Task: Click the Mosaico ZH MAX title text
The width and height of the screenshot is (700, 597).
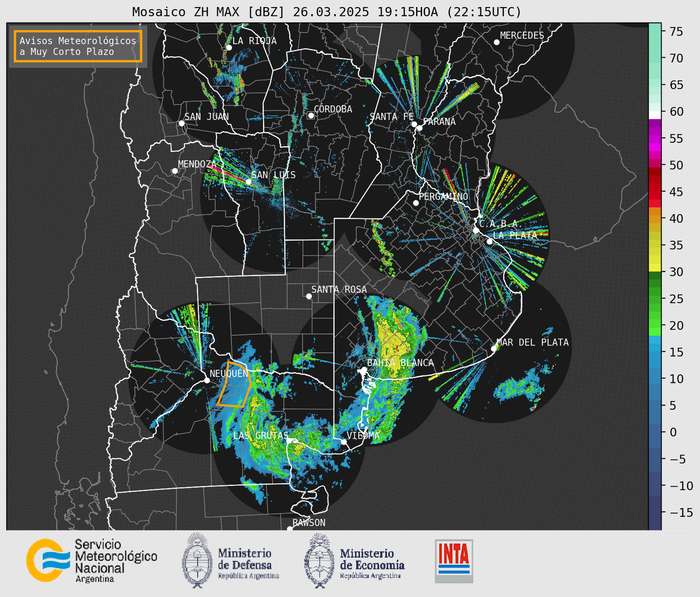Action: pos(327,12)
